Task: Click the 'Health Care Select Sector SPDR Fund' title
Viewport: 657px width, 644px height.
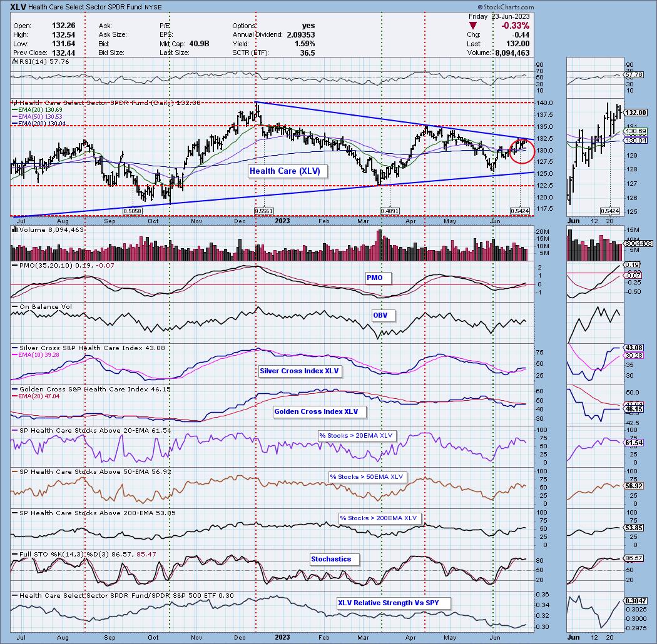Action: (x=84, y=7)
